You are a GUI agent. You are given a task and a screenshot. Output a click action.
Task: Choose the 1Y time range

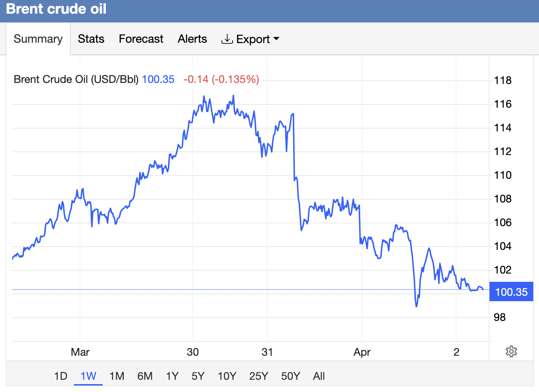point(172,376)
